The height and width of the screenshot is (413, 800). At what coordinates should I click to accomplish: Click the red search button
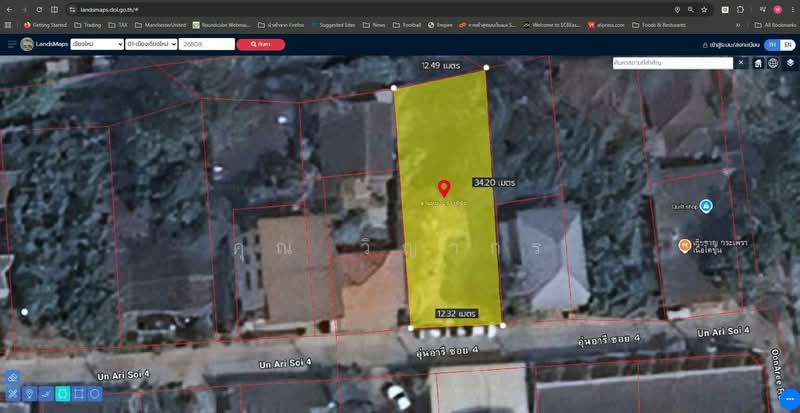tap(261, 44)
